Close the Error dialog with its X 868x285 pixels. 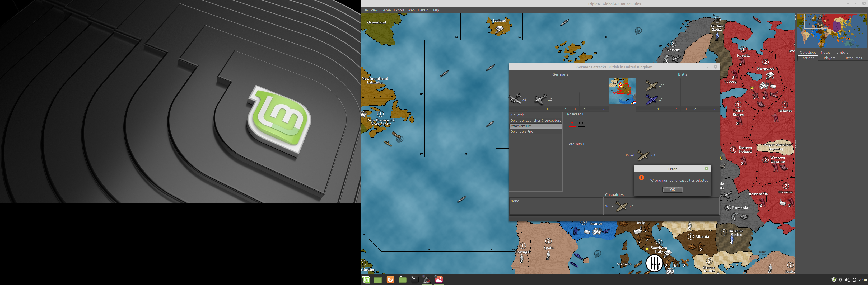click(706, 169)
